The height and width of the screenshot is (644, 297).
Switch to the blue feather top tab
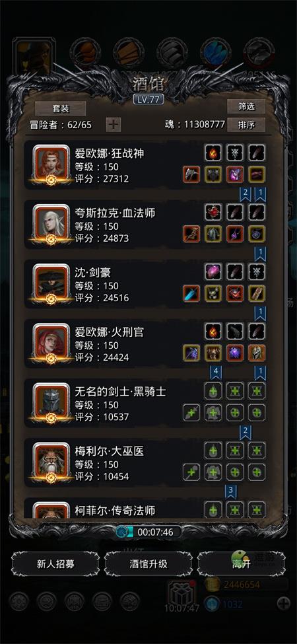[216, 54]
